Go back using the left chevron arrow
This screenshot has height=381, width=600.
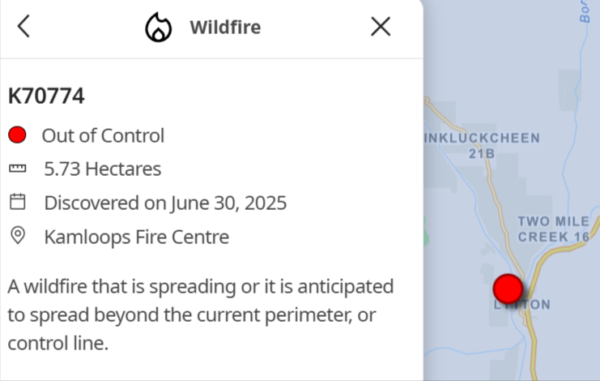coord(24,27)
